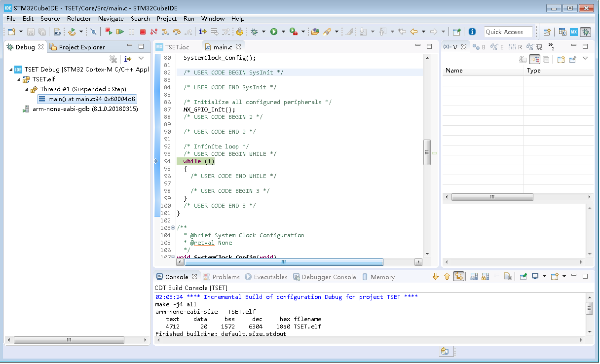This screenshot has height=364, width=600.
Task: Click the Skip All Breakpoints icon
Action: pos(93,32)
